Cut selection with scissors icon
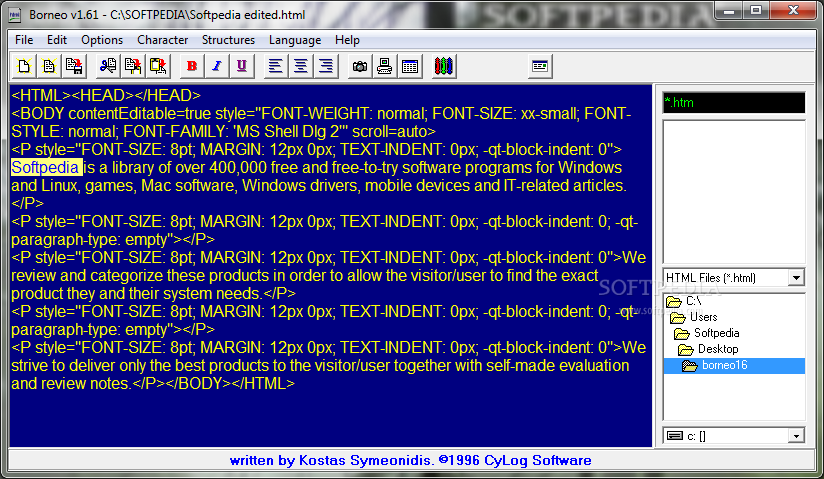Image resolution: width=824 pixels, height=479 pixels. tap(108, 66)
